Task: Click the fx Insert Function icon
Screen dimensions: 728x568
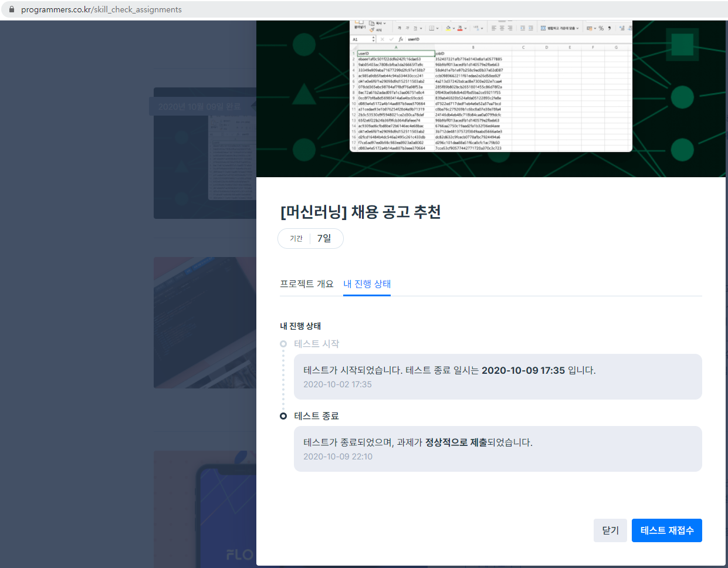Action: tap(401, 39)
